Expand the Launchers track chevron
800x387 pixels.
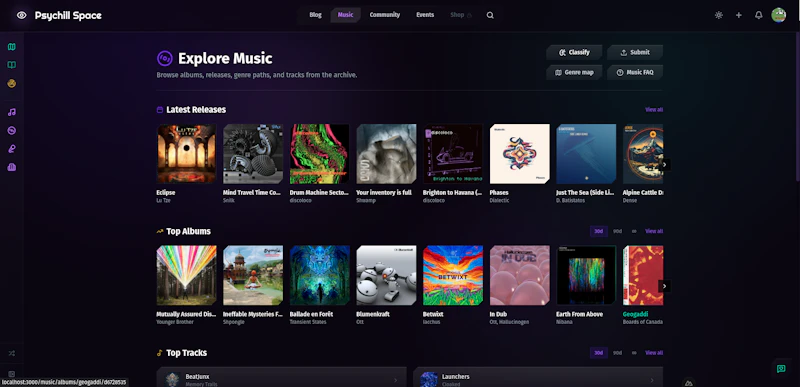pos(652,380)
